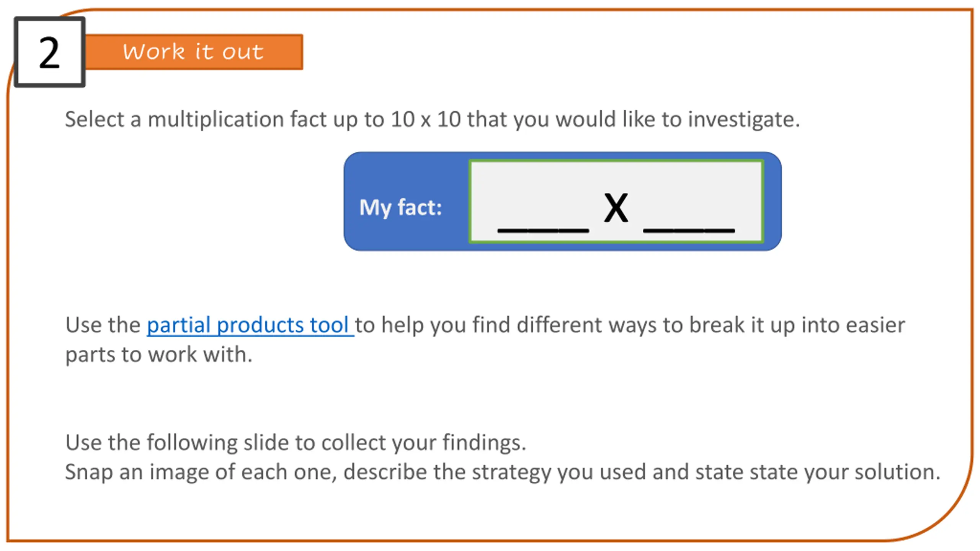This screenshot has width=980, height=551.
Task: Open the partial products tool link
Action: pos(248,325)
